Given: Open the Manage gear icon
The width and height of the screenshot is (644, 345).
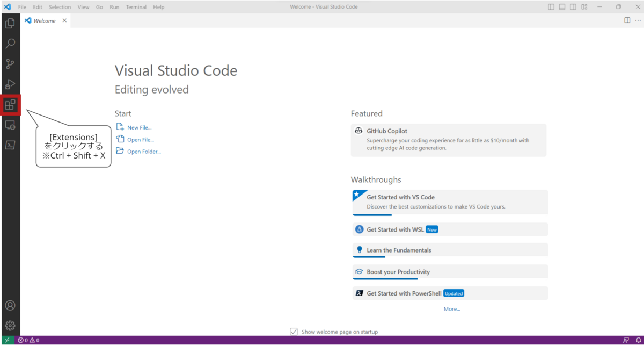Looking at the screenshot, I should (x=10, y=326).
